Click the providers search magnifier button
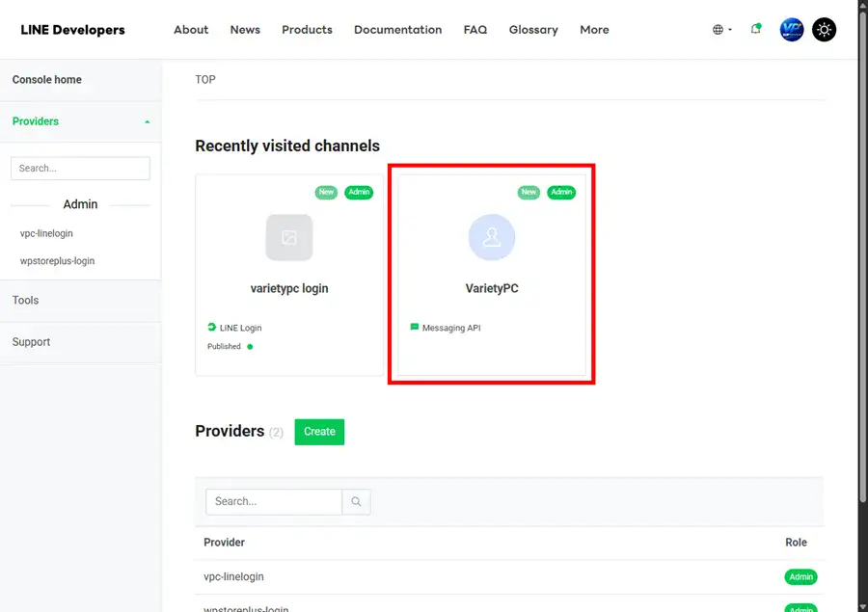 point(357,502)
